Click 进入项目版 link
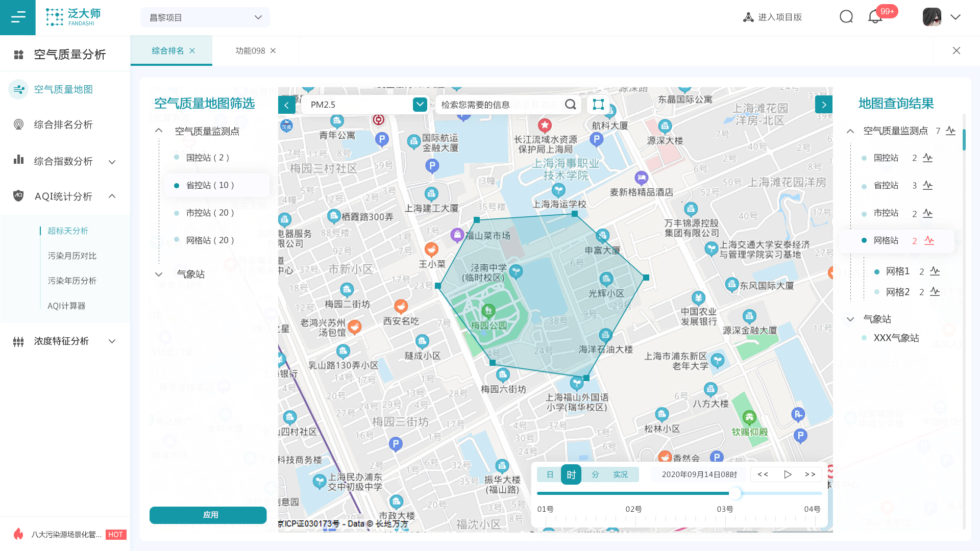Image resolution: width=980 pixels, height=551 pixels. pyautogui.click(x=772, y=17)
